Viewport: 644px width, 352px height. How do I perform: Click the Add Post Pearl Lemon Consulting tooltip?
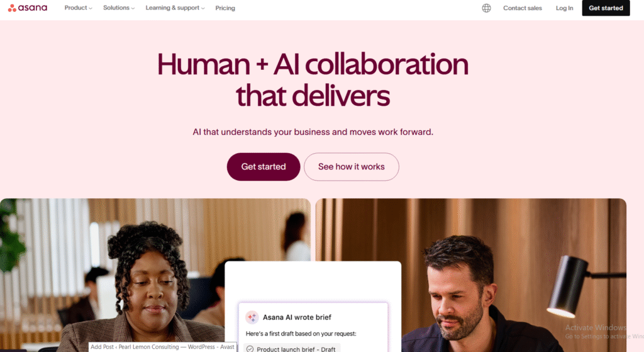(162, 347)
